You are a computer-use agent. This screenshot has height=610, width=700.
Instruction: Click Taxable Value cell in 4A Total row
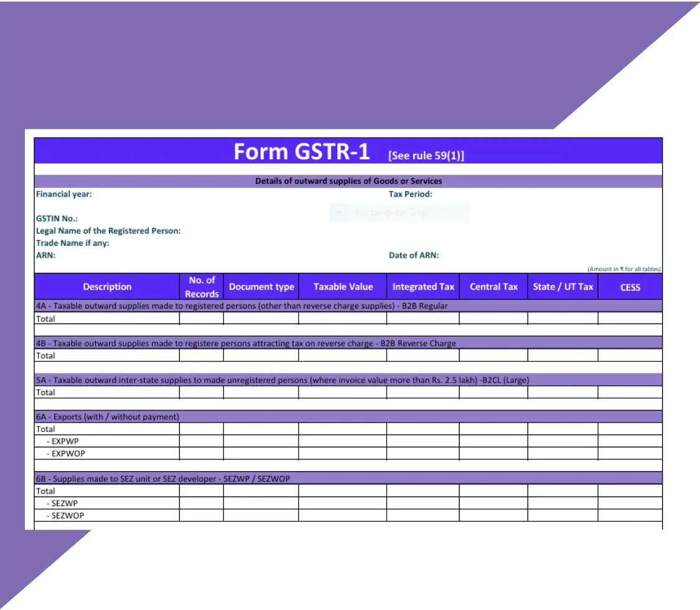342,319
